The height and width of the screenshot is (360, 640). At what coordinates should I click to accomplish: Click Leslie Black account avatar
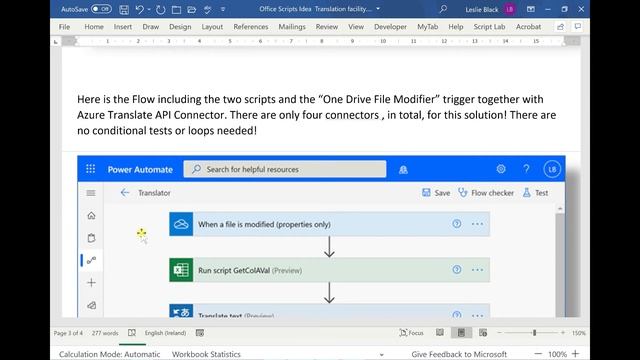(x=509, y=9)
